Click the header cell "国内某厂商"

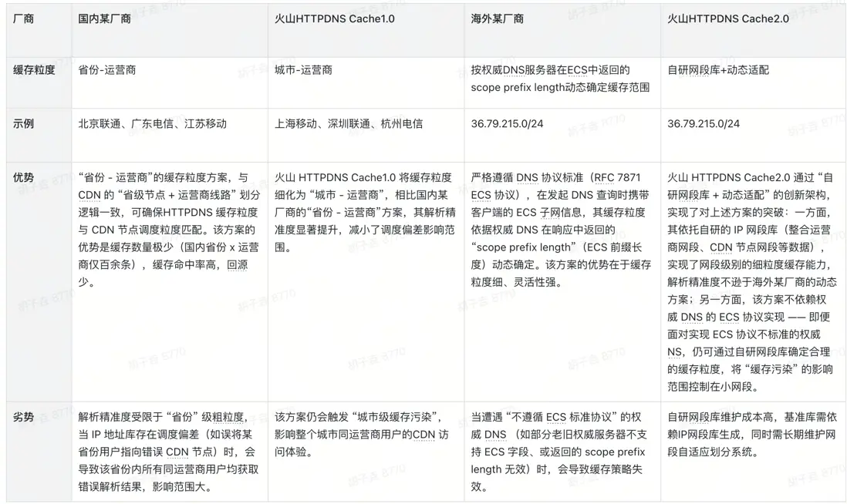click(x=104, y=19)
